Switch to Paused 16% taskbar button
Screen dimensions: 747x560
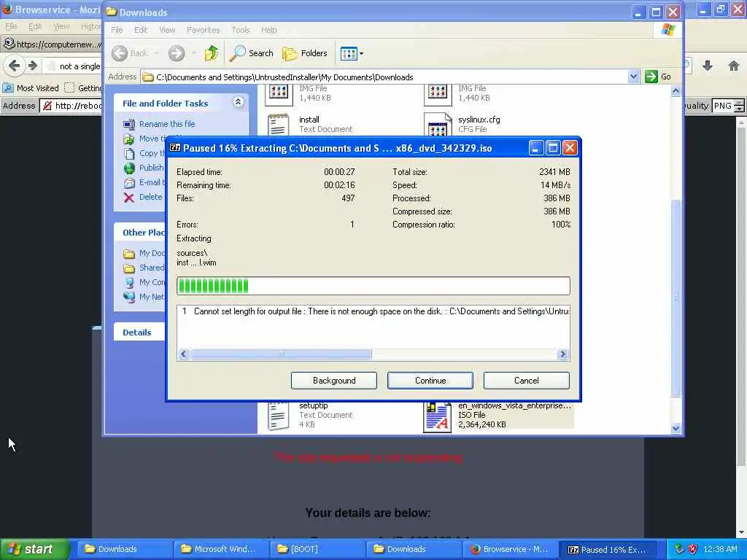(608, 549)
